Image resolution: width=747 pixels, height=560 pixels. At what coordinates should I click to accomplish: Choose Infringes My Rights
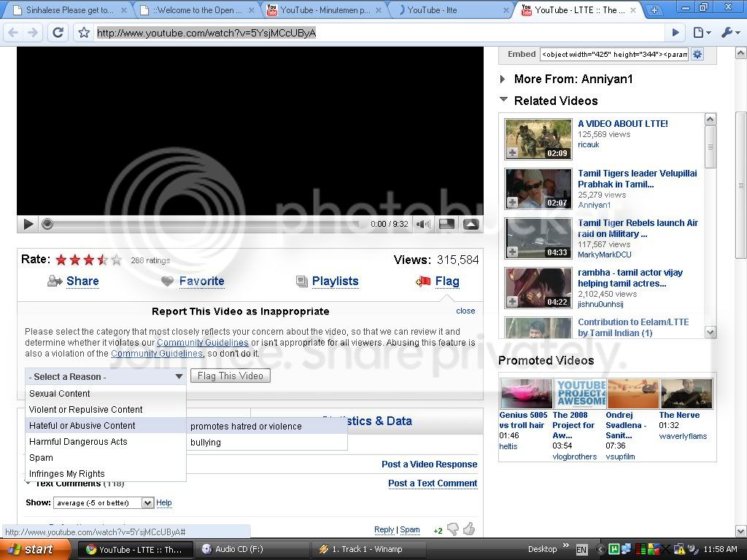105,473
